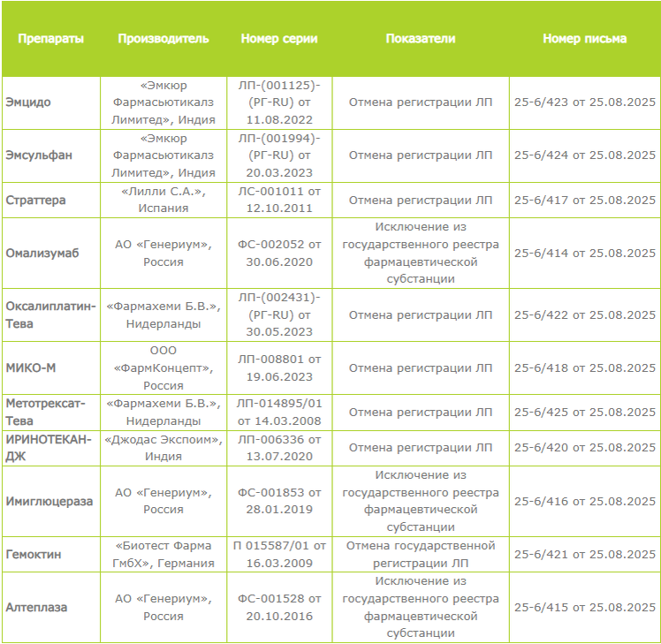Click the 'Препараты' column header

[51, 39]
